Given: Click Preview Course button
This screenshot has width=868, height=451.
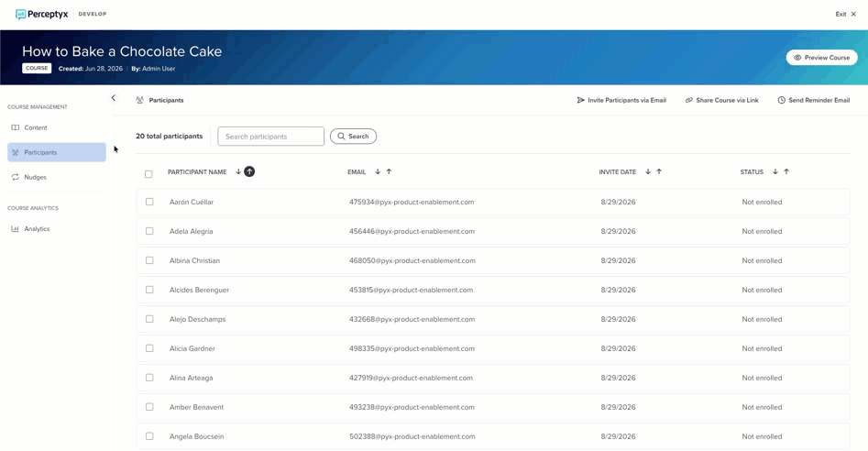Looking at the screenshot, I should pyautogui.click(x=821, y=58).
